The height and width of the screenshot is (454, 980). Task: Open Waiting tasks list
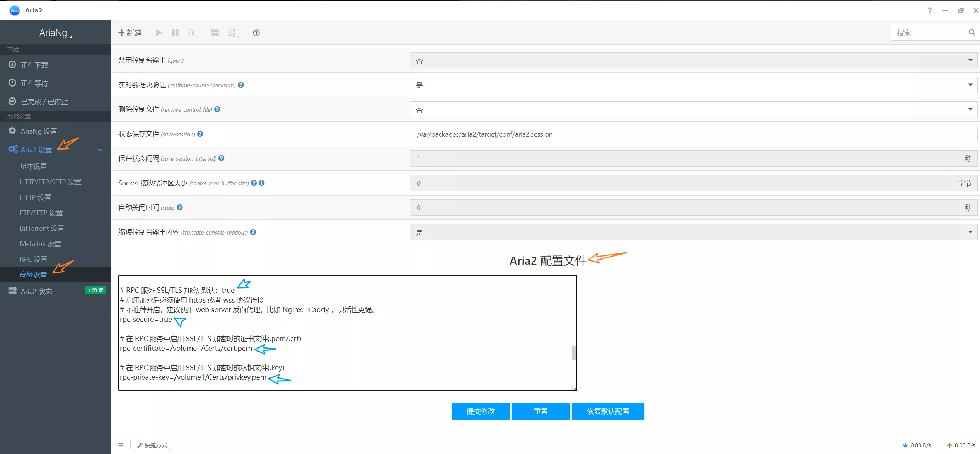[56, 83]
